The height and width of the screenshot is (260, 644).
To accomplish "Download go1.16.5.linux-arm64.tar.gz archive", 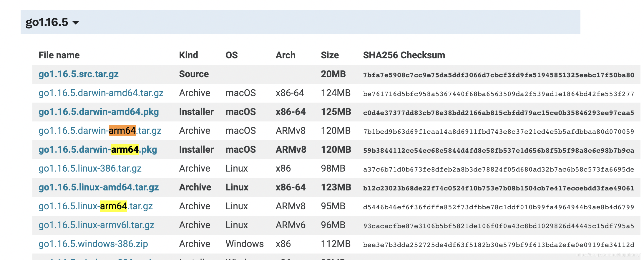I will point(96,206).
